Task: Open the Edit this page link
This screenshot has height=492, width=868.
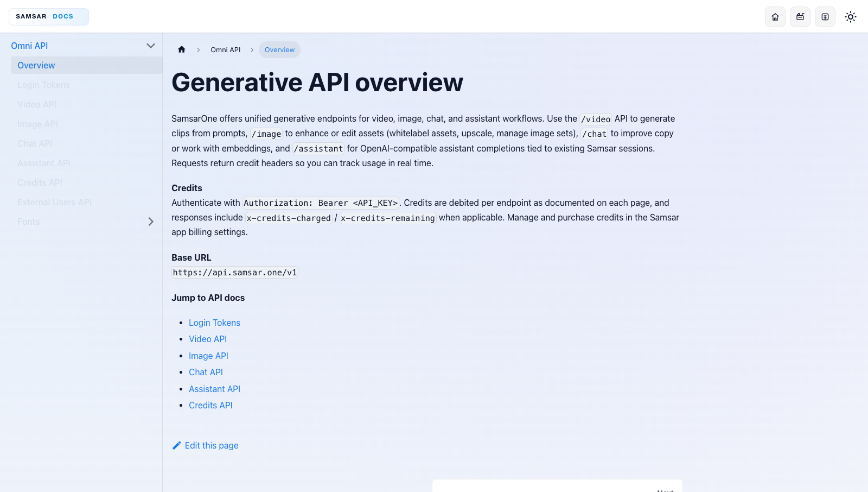Action: pyautogui.click(x=211, y=445)
